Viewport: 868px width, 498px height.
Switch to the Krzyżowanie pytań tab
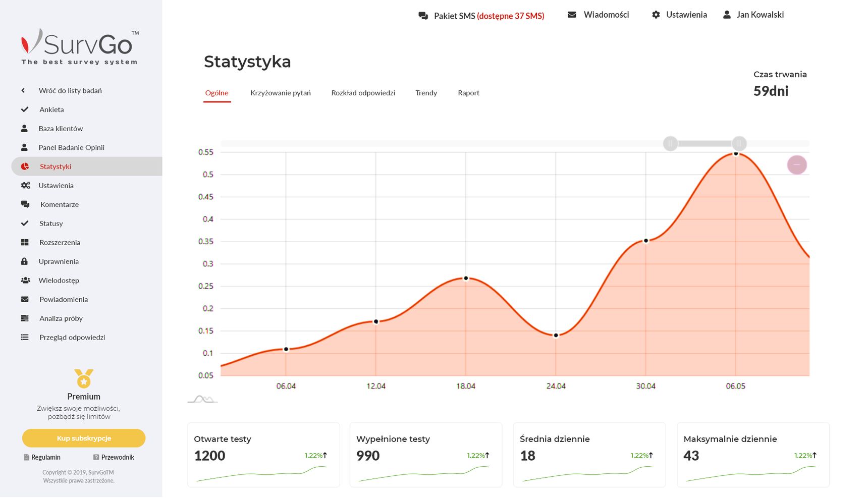tap(281, 93)
